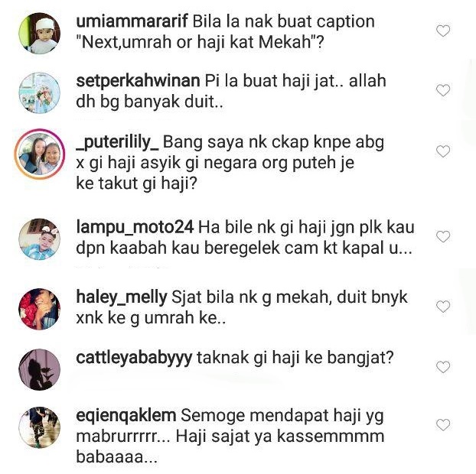The image size is (476, 474).
Task: Like cattleyababyyy's comment heart
Action: pos(443,367)
